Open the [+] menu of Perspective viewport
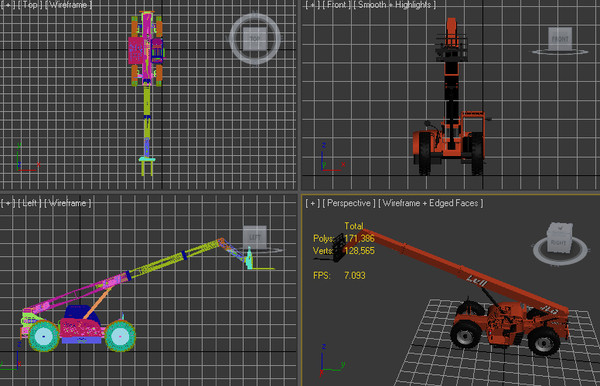The height and width of the screenshot is (386, 600). [313, 203]
